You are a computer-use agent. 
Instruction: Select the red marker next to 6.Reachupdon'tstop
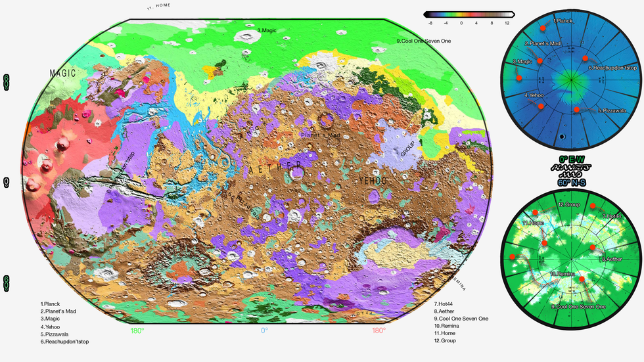click(x=585, y=59)
